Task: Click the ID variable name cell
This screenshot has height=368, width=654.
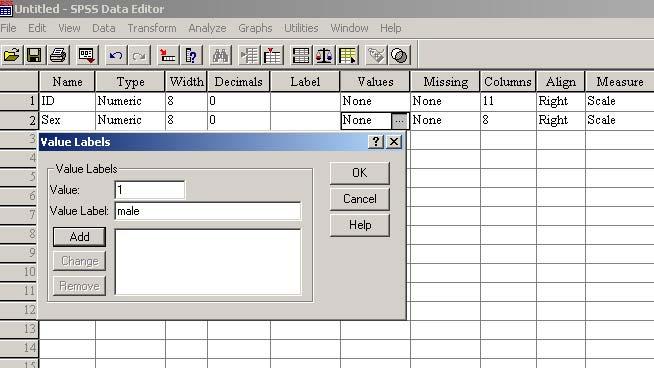Action: coord(67,101)
